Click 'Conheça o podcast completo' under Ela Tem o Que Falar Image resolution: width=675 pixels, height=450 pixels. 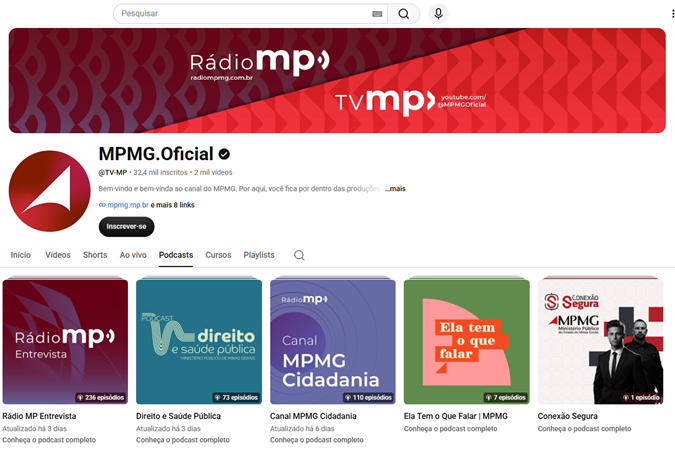point(450,429)
